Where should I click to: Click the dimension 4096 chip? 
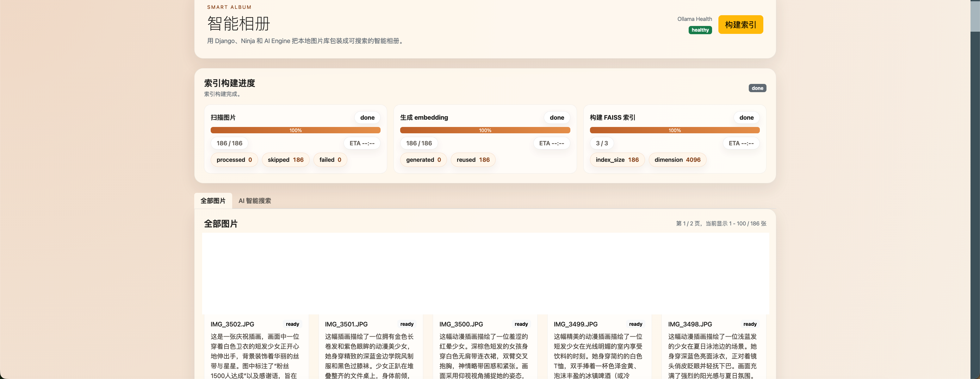677,160
